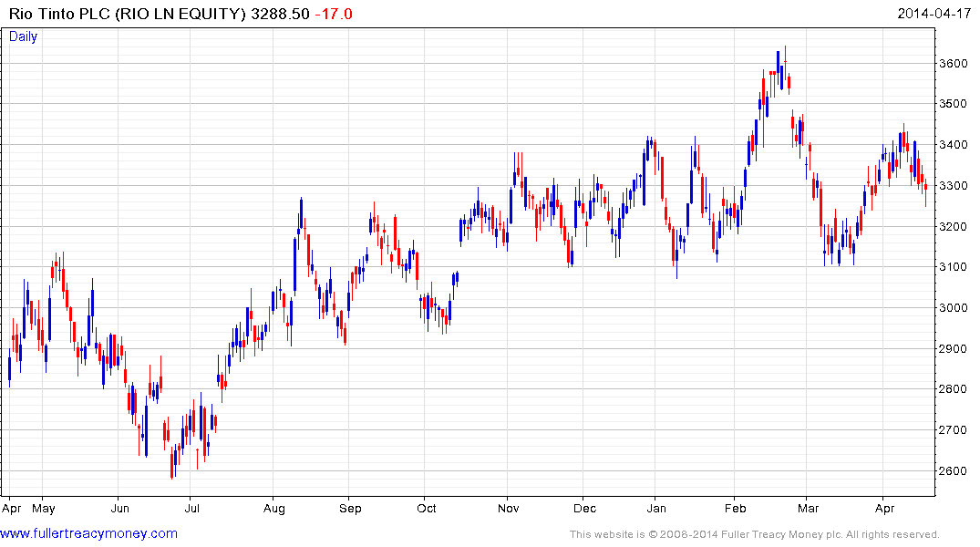This screenshot has width=980, height=547.
Task: Click the price change value -17.0
Action: tap(334, 14)
